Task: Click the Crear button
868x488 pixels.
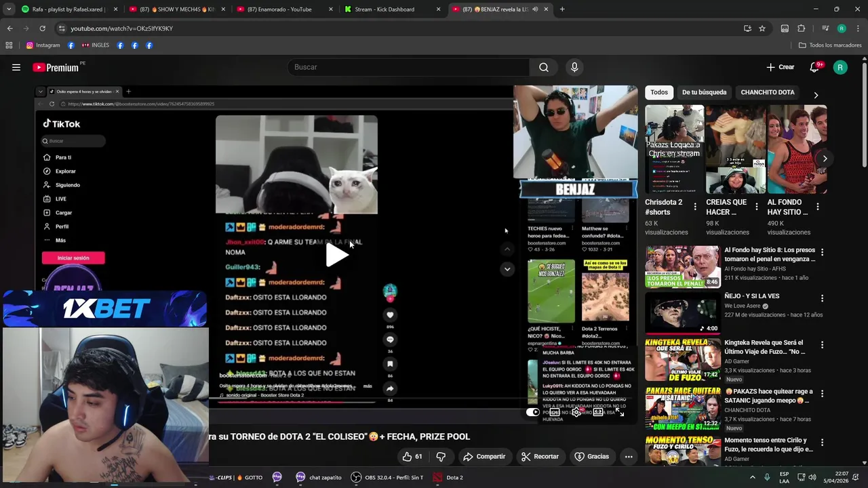Action: coord(780,67)
